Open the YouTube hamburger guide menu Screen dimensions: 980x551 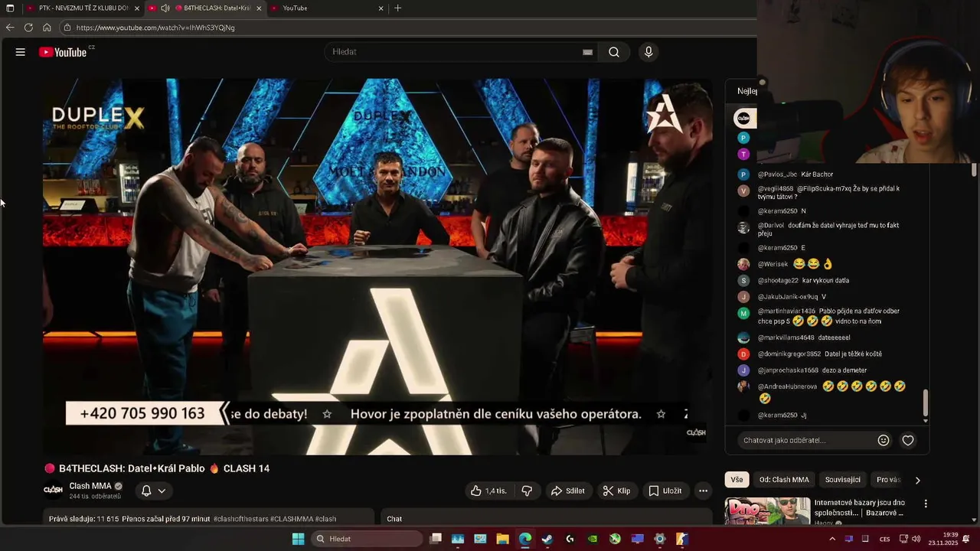point(21,52)
